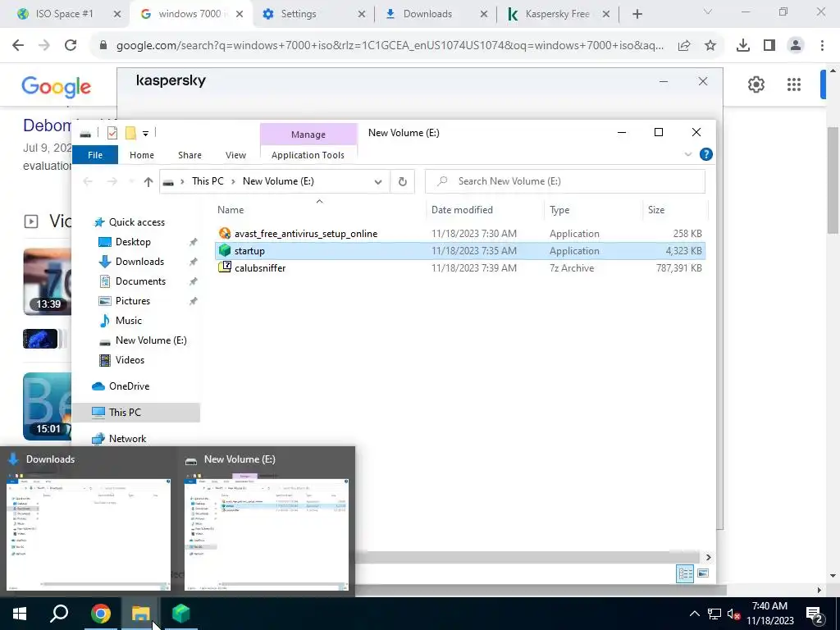Sort files by Size column
The image size is (840, 630).
(x=655, y=210)
